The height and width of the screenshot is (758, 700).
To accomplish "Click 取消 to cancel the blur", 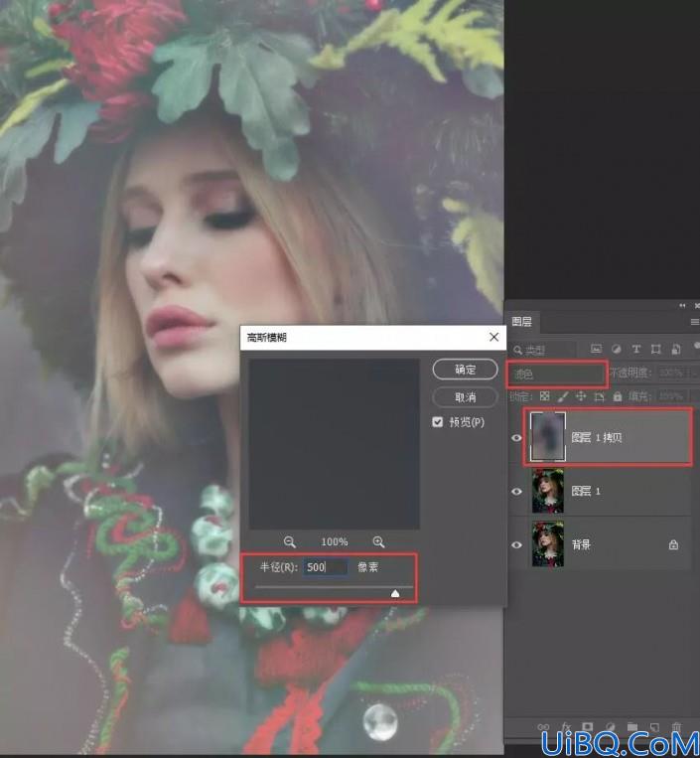I will coord(465,397).
